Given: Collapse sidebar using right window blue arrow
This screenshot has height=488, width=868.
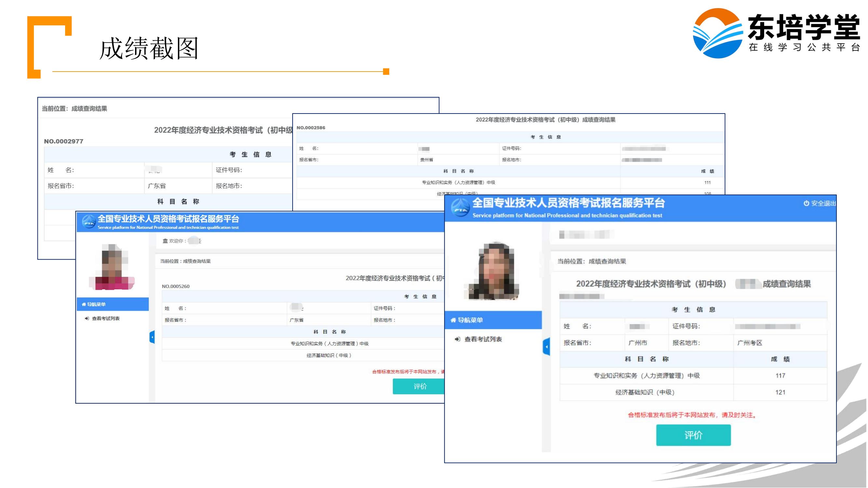Looking at the screenshot, I should [x=546, y=346].
